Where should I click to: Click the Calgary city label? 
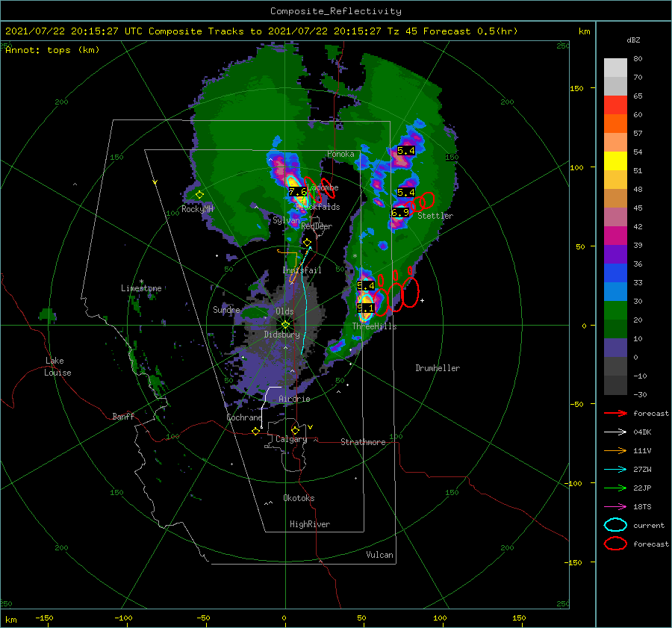point(291,439)
